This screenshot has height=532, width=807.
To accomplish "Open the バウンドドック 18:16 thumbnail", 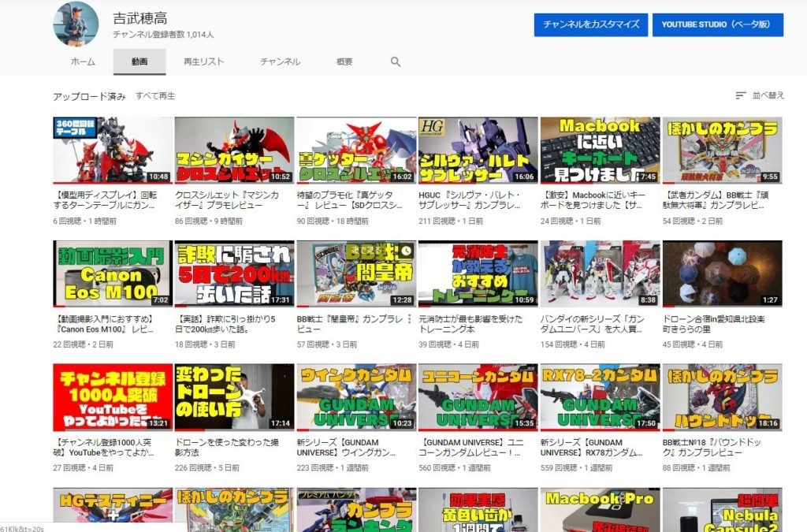I will [723, 397].
